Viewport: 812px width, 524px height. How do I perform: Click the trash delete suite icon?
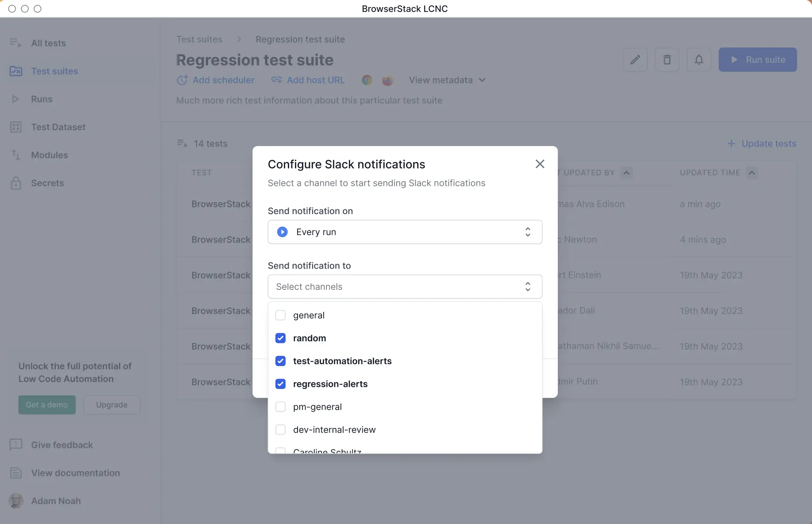(667, 60)
